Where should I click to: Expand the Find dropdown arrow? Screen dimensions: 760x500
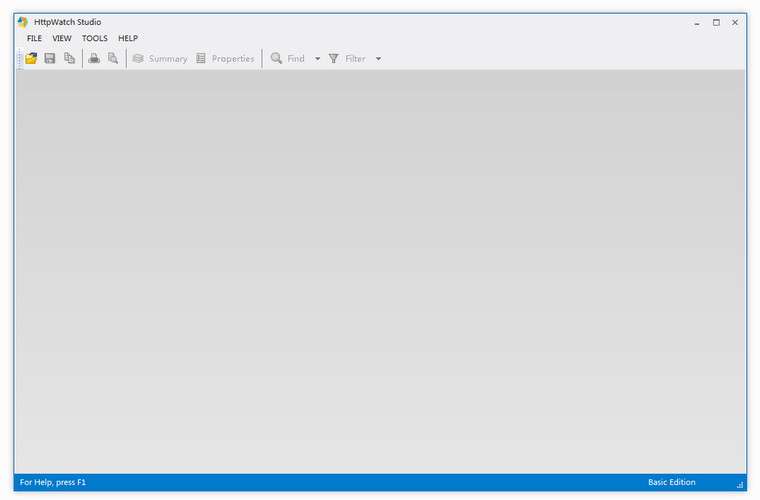(x=317, y=59)
